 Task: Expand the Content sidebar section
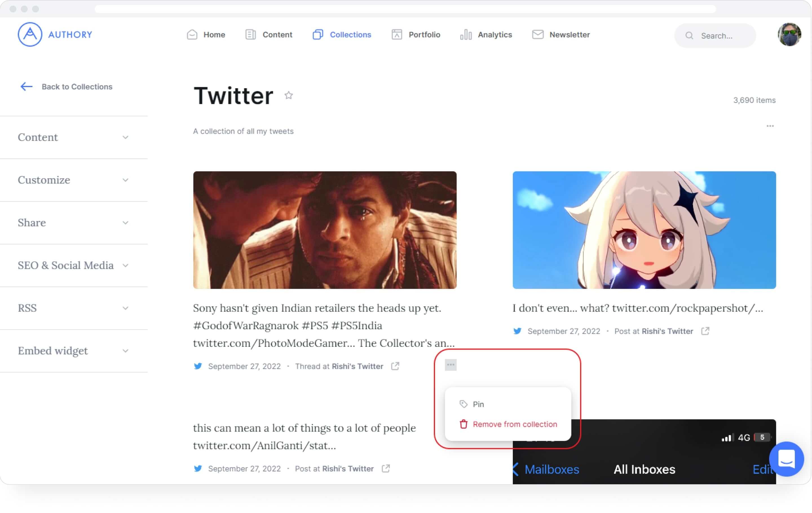pyautogui.click(x=74, y=137)
